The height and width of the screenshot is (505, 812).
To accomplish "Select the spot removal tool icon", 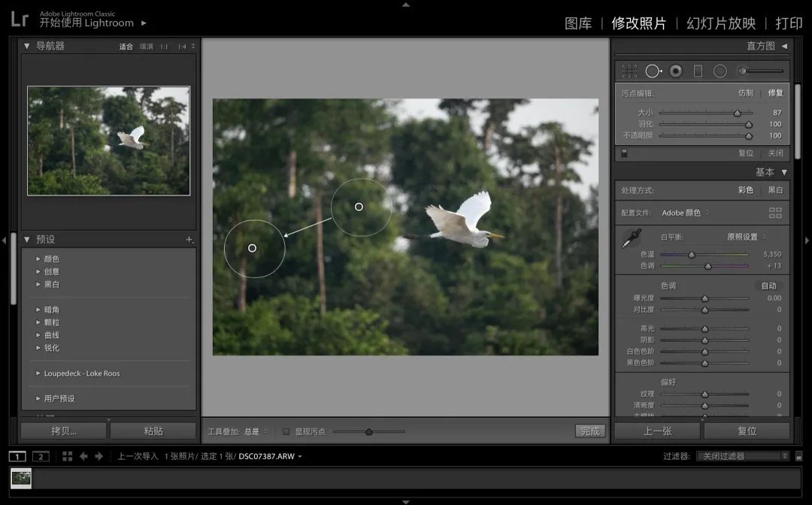I will 653,71.
